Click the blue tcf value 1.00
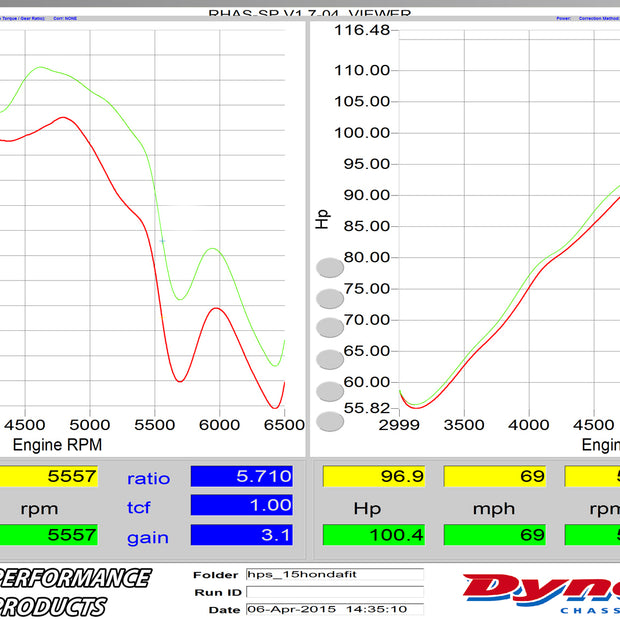The height and width of the screenshot is (620, 620). 242,505
